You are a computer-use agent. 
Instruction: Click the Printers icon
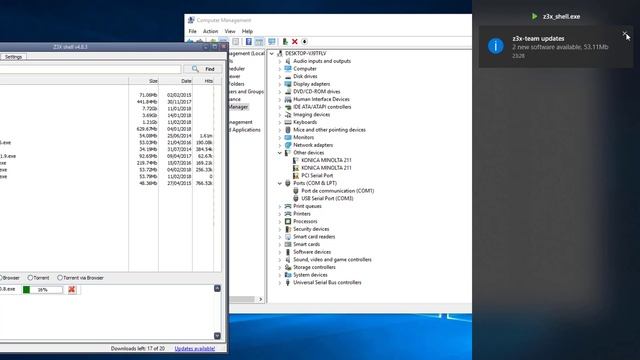(288, 213)
